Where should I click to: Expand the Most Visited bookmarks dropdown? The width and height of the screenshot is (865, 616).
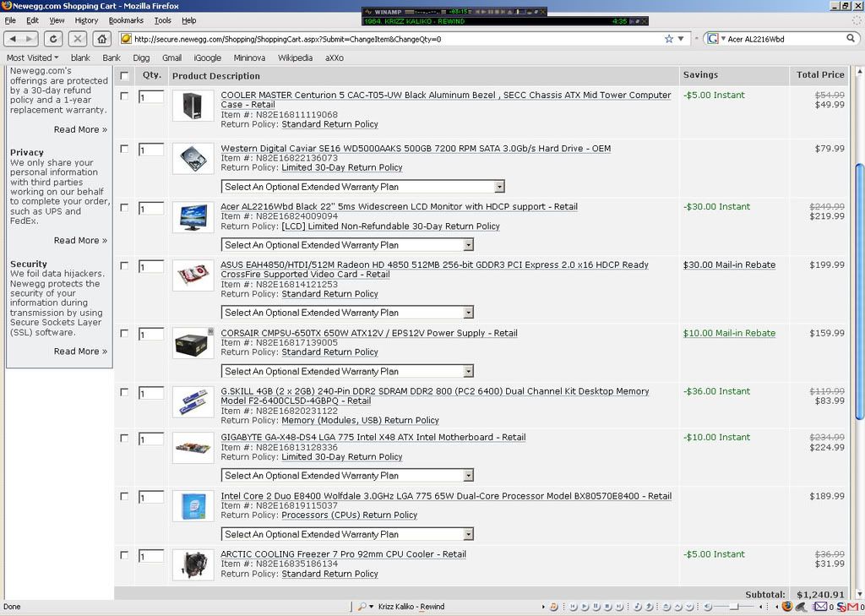(x=33, y=58)
